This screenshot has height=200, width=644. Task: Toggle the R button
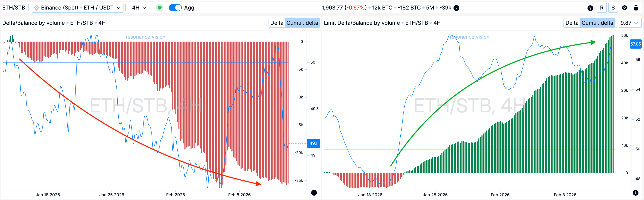[602, 8]
